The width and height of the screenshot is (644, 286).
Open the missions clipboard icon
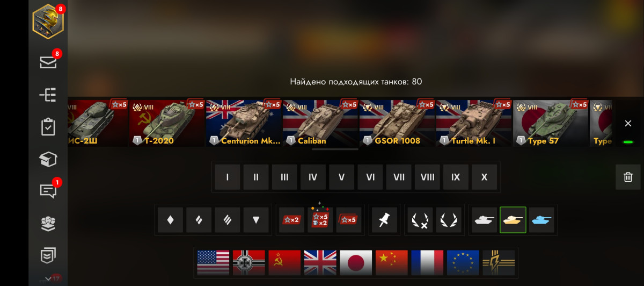(x=48, y=127)
